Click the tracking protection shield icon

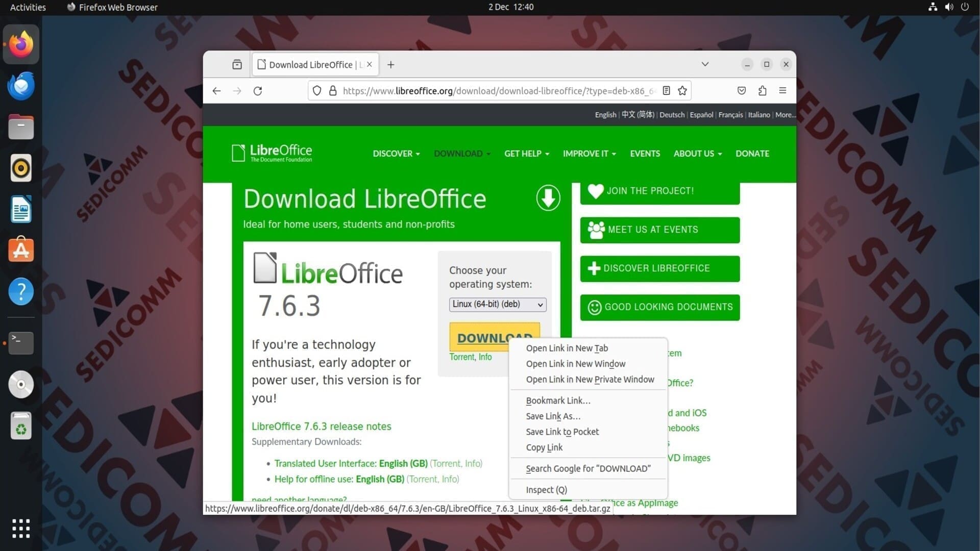tap(317, 91)
